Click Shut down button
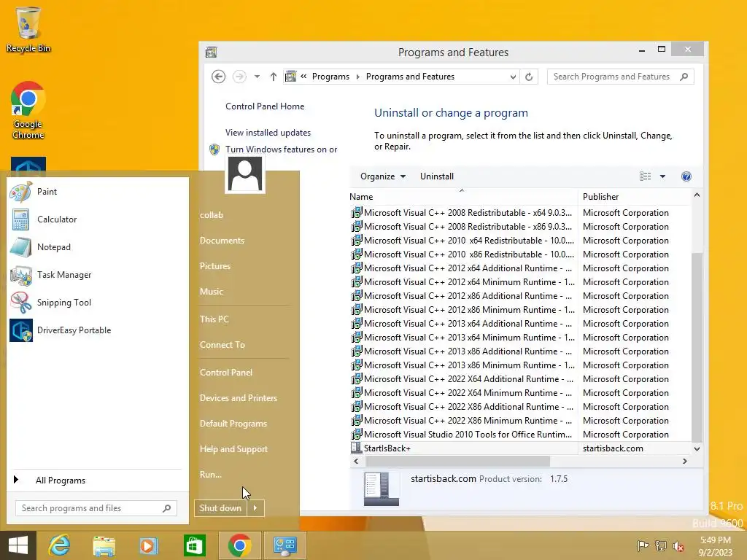 [x=220, y=508]
